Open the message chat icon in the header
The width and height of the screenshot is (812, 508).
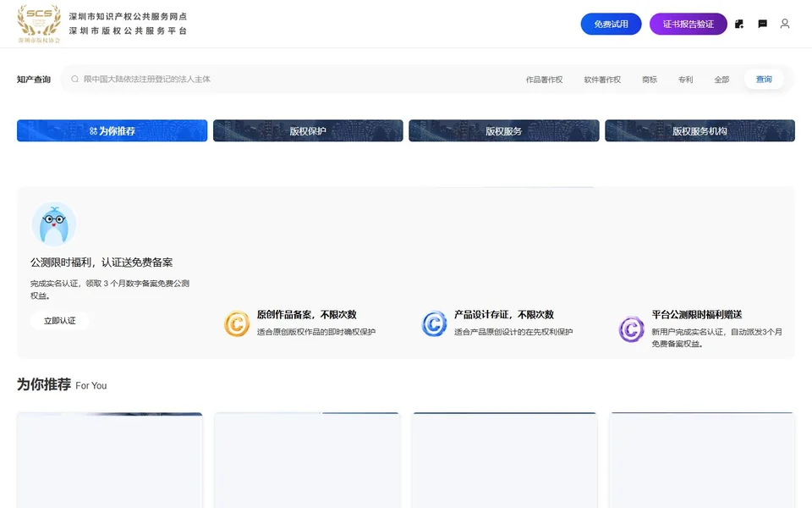coord(762,24)
